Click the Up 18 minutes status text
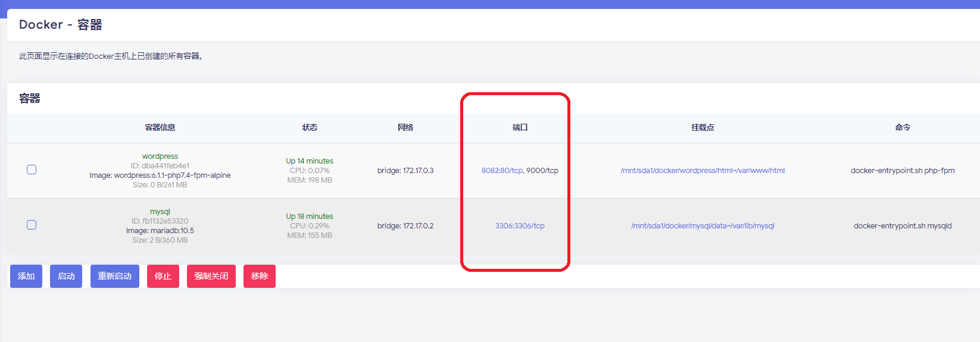This screenshot has height=342, width=980. [310, 217]
